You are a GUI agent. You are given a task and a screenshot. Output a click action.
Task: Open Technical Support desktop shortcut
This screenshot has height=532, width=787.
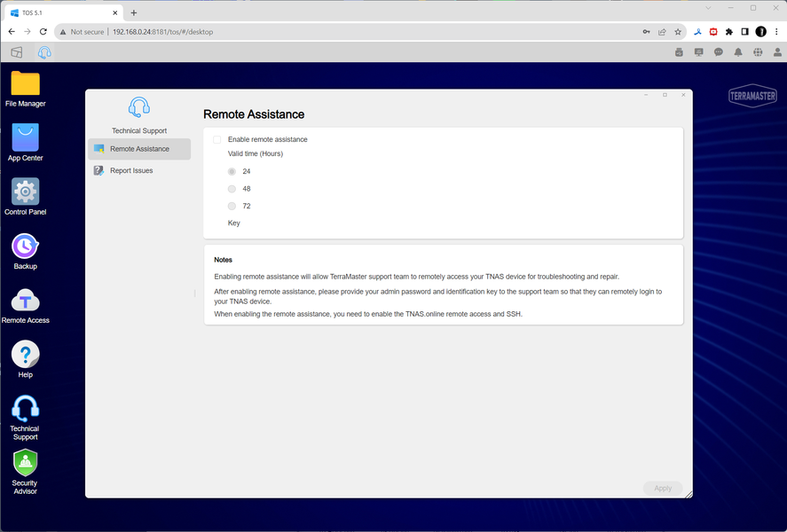(x=25, y=419)
